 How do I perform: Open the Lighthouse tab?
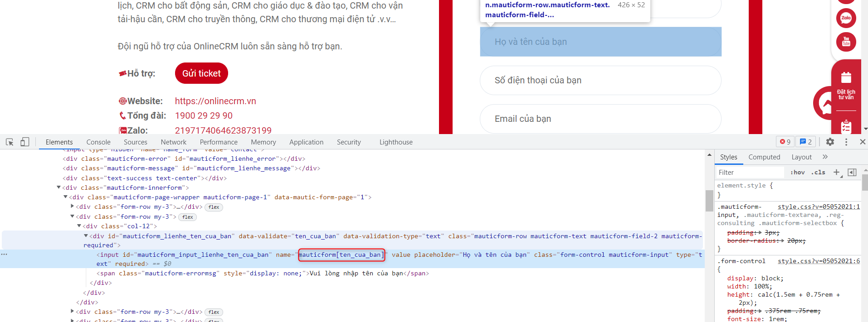tap(396, 142)
